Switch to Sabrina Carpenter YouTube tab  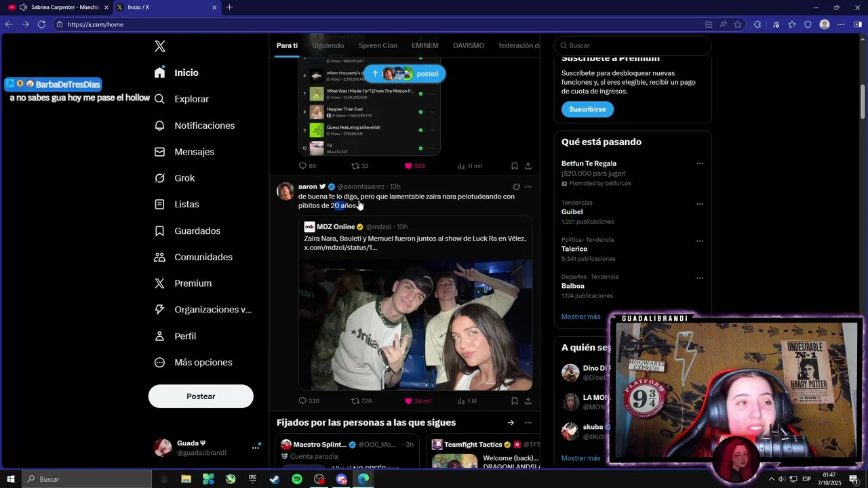click(x=58, y=7)
